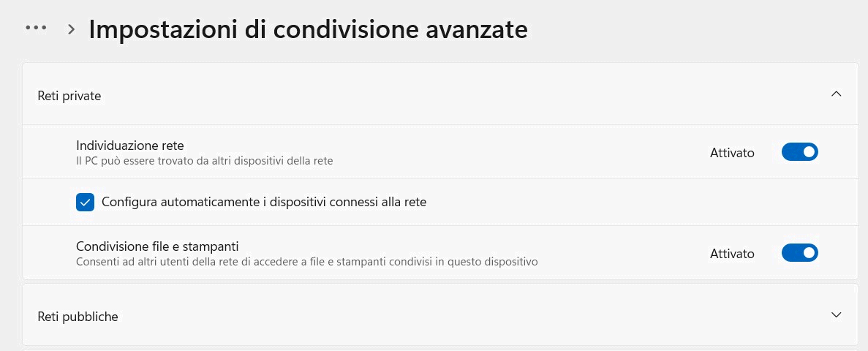Click Attivato beside Condivisione file e stampanti

click(732, 254)
